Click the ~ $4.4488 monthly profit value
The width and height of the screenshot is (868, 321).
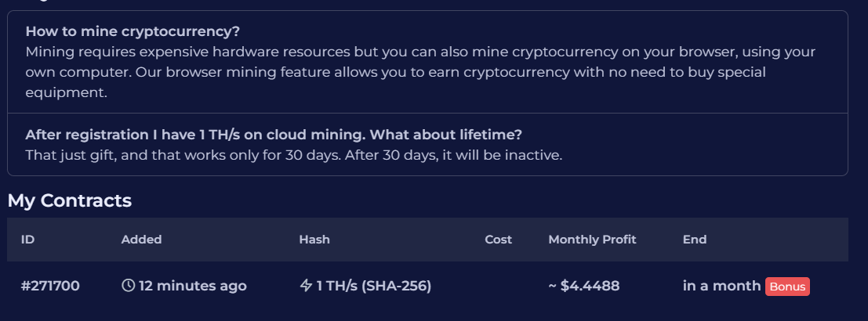point(584,286)
